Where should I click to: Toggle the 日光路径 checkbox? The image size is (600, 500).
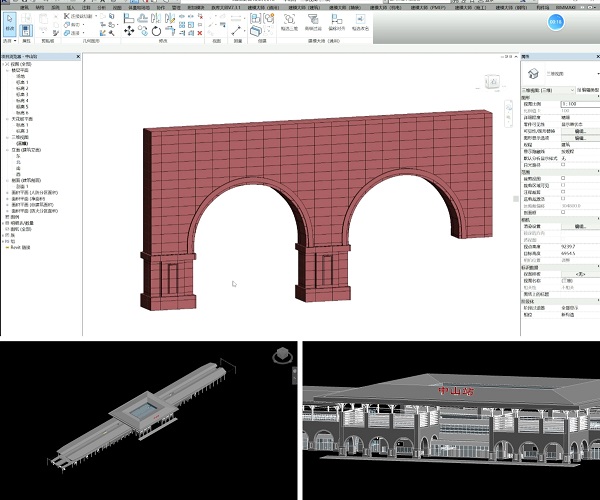pos(563,164)
